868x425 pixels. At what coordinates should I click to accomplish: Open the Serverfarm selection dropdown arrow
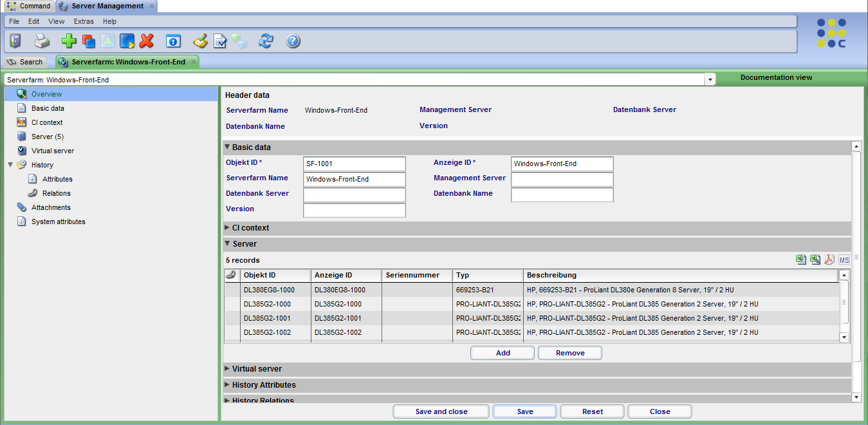coord(710,80)
